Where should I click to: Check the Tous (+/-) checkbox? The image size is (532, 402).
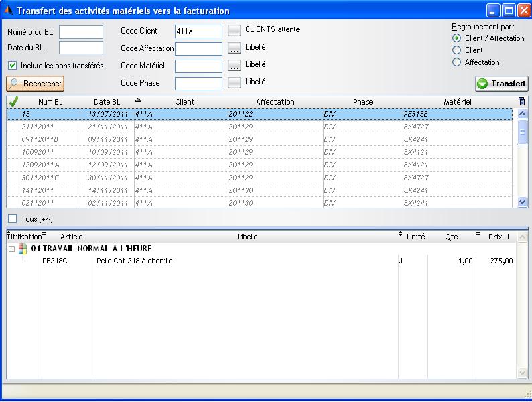click(x=12, y=219)
